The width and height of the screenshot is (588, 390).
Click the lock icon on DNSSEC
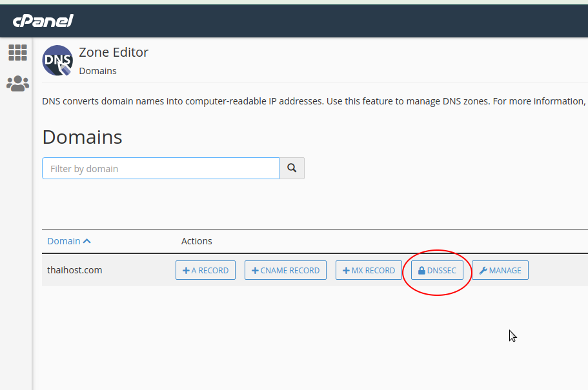(421, 271)
